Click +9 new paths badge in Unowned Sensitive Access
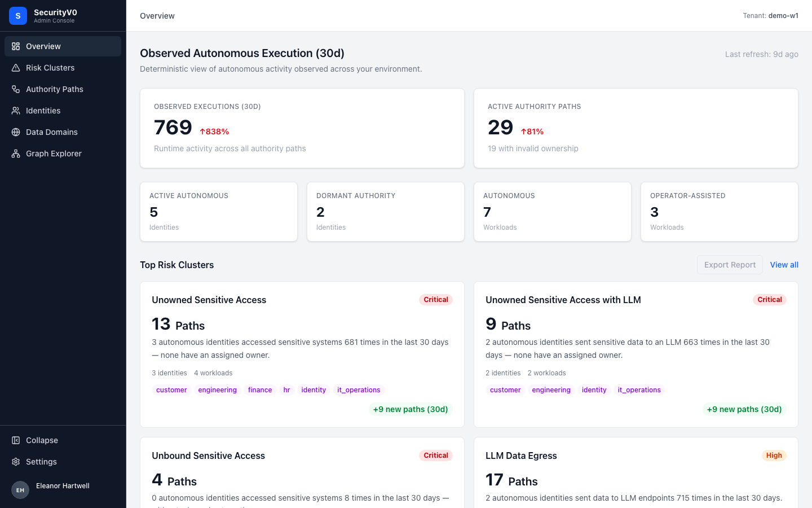 point(411,409)
